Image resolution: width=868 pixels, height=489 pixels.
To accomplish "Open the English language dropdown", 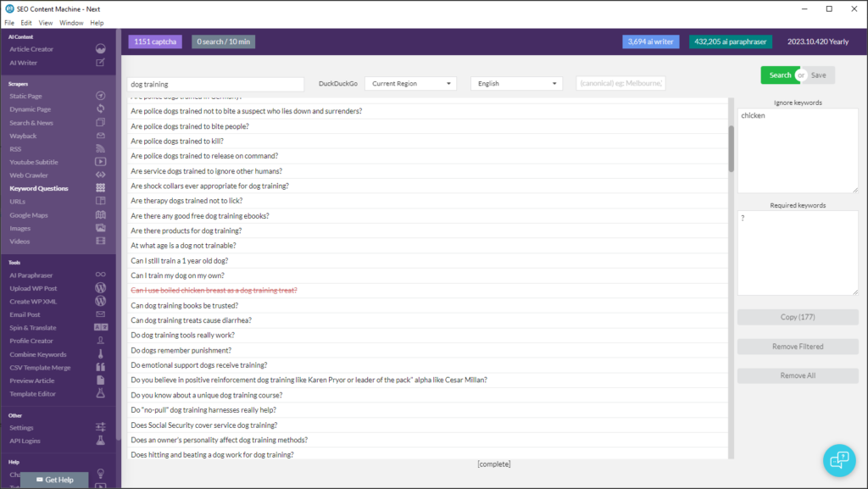I will tap(517, 83).
